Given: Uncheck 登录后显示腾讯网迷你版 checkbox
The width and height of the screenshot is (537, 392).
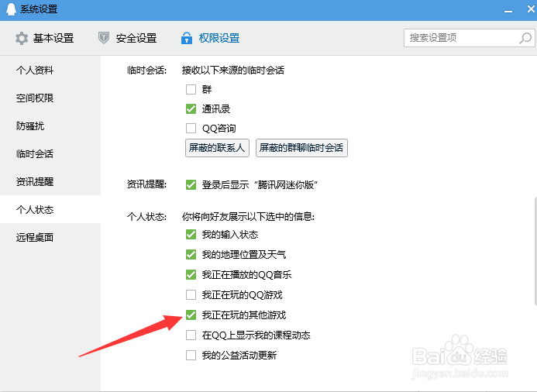Looking at the screenshot, I should pos(191,185).
